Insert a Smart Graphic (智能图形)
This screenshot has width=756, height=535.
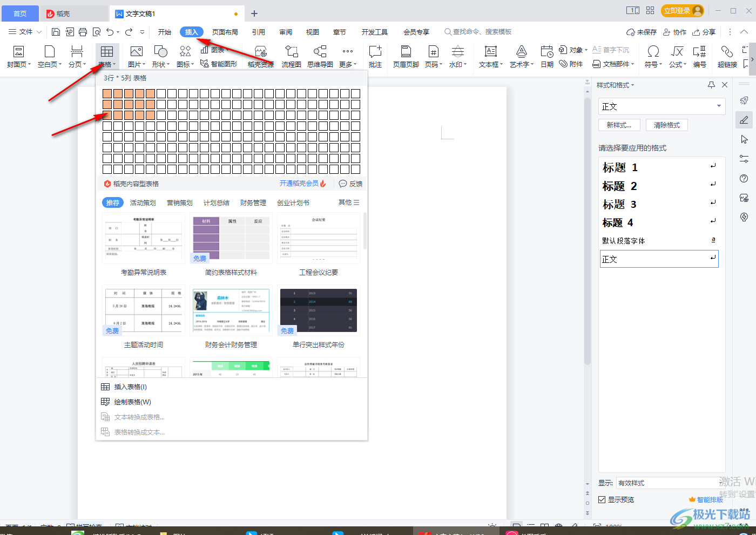(219, 64)
